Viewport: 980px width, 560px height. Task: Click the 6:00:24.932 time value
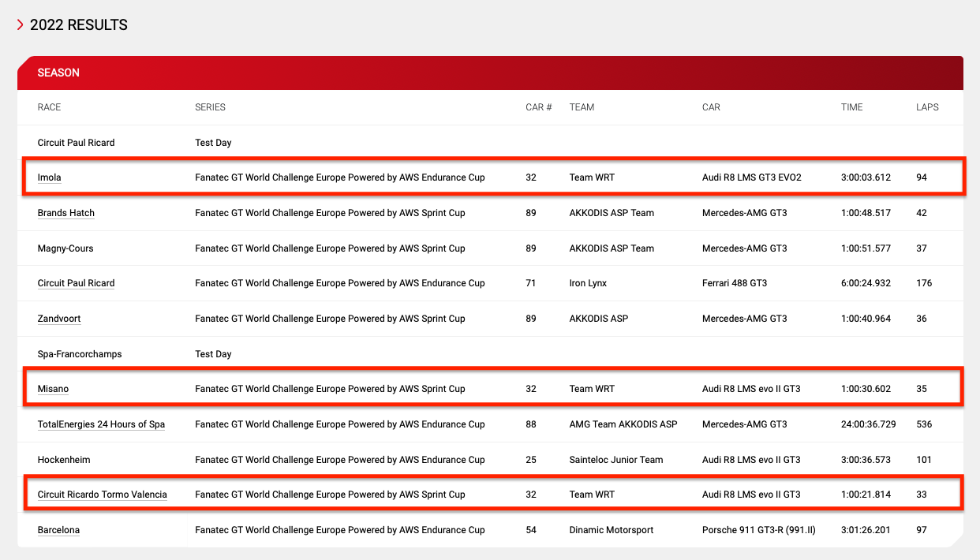coord(866,283)
